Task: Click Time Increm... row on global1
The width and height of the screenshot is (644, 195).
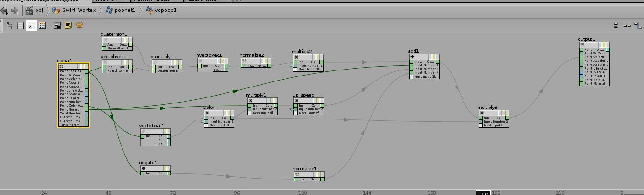Action: (73, 125)
